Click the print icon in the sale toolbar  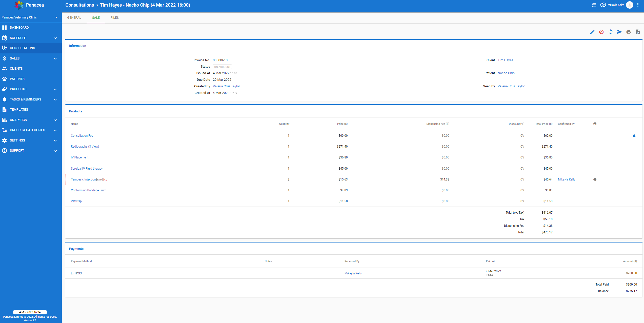[x=629, y=32]
